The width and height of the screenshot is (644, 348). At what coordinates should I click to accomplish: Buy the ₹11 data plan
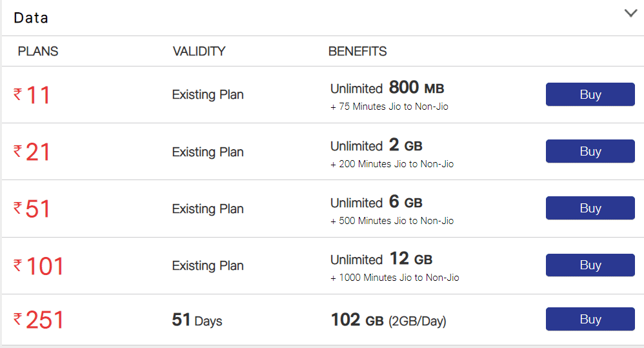pyautogui.click(x=590, y=94)
